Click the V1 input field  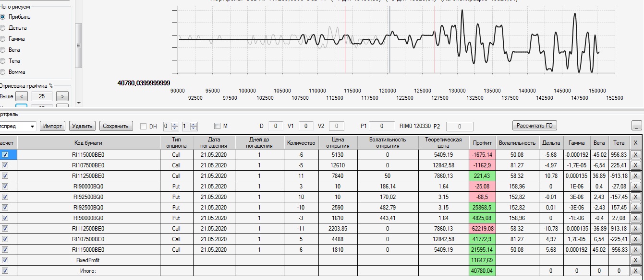pyautogui.click(x=306, y=126)
